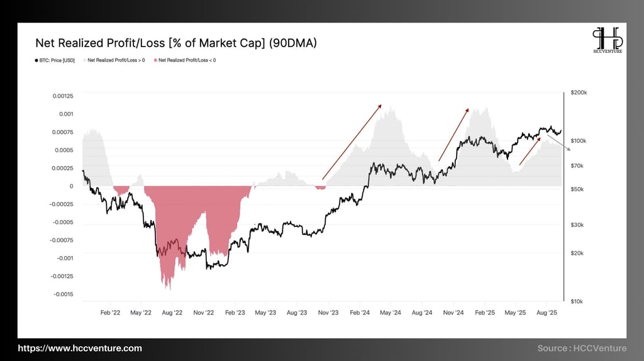Click the Nov '23 x-axis label

click(328, 313)
